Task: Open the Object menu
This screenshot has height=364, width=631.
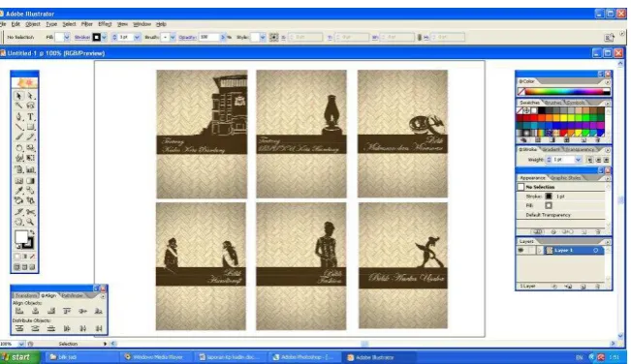Action: [x=33, y=24]
